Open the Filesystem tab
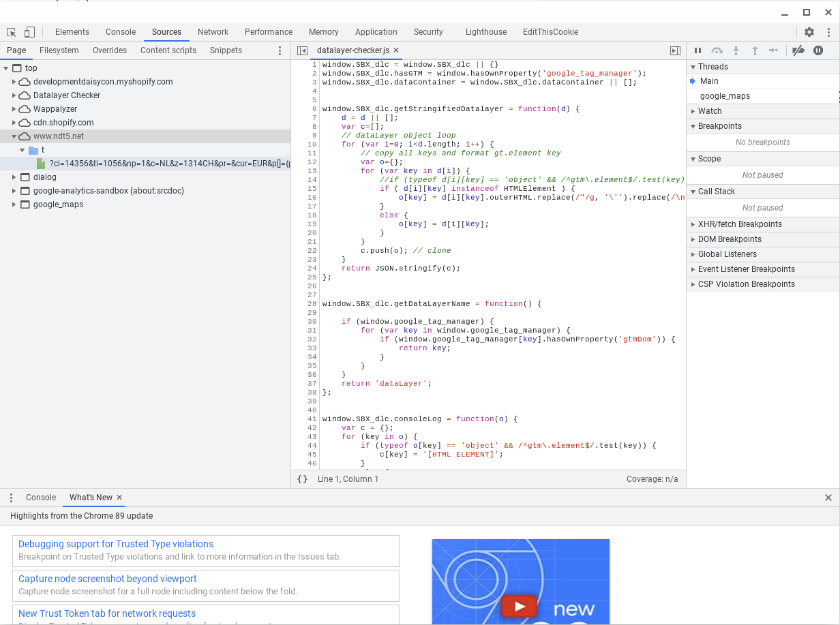840x625 pixels. pos(59,50)
